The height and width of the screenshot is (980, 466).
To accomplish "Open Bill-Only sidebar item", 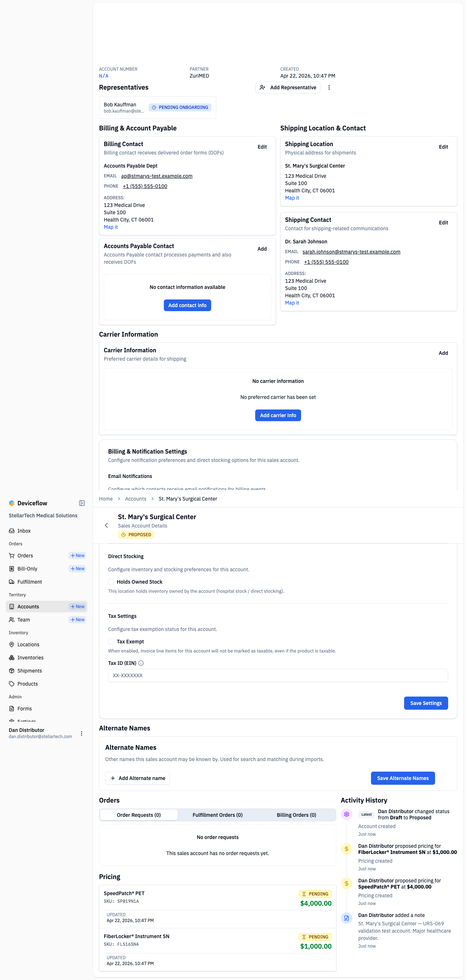I will pos(27,568).
